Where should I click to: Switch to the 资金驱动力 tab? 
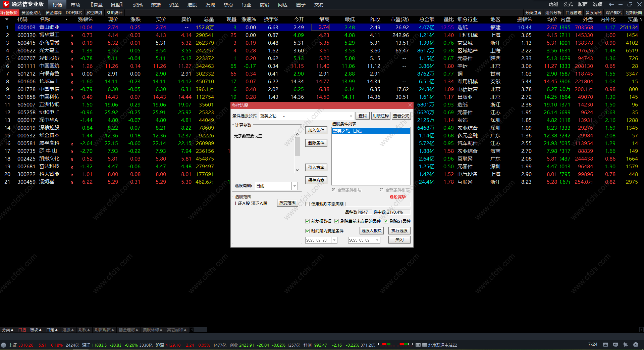[x=31, y=13]
